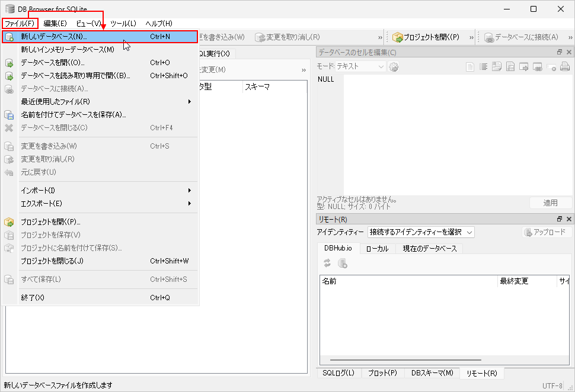Click icon beside 変更を書き込み(W) menu entry
The height and width of the screenshot is (392, 575).
pyautogui.click(x=9, y=146)
